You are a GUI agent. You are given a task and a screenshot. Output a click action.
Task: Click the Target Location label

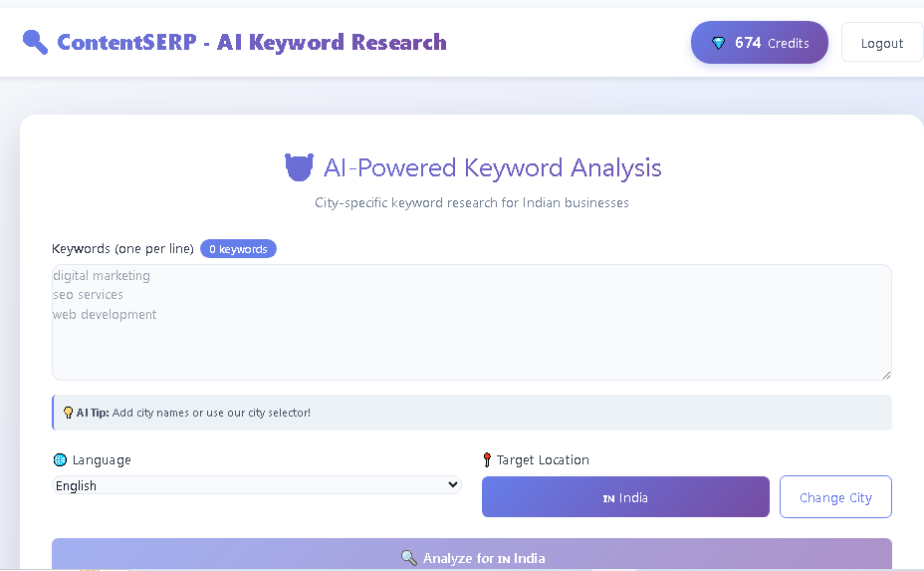[x=543, y=460]
